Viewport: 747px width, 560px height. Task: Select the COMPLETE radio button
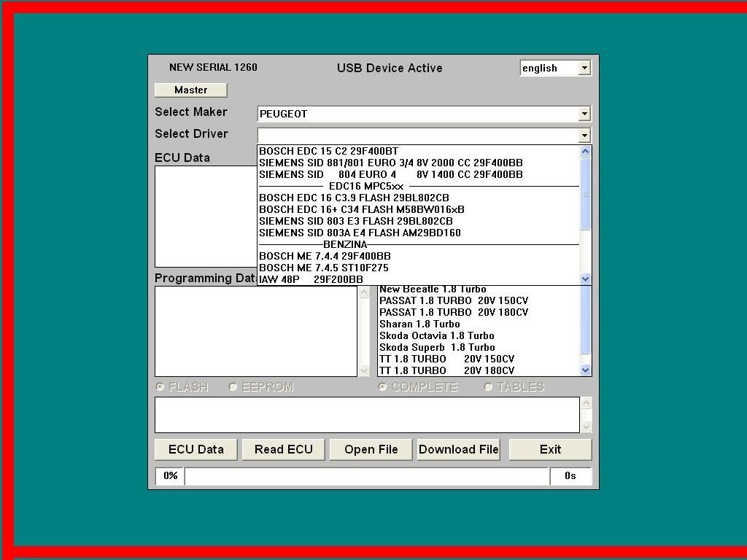click(382, 386)
